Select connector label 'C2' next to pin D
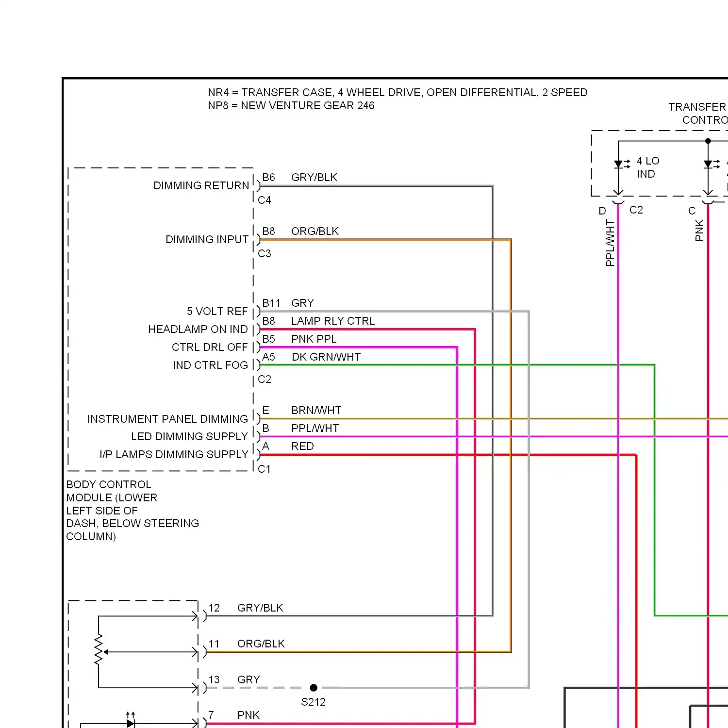Viewport: 728px width, 728px height. pos(636,210)
